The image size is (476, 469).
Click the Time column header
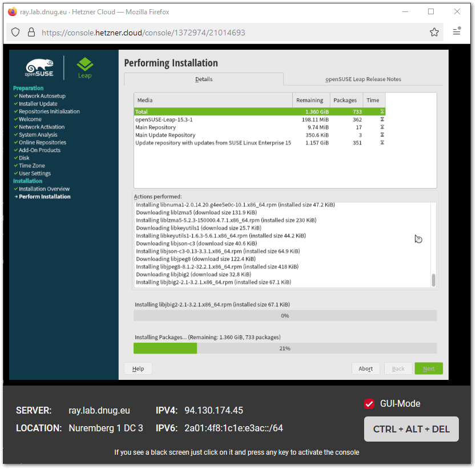(x=374, y=100)
